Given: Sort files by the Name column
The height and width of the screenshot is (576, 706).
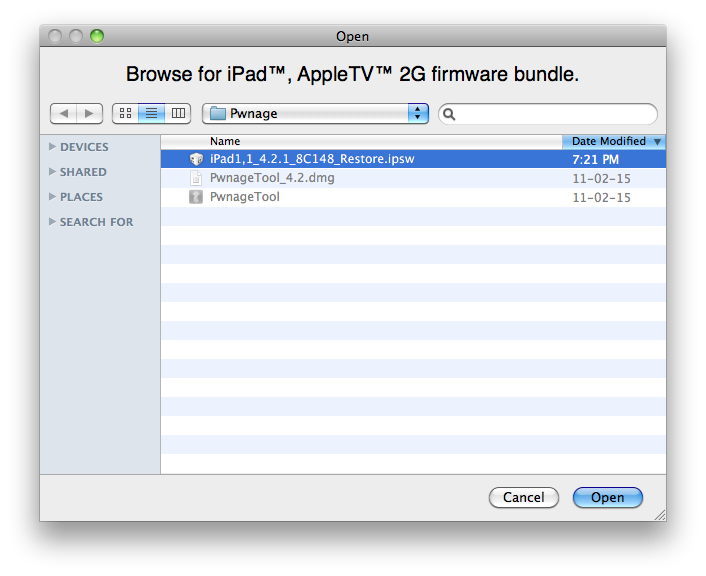Looking at the screenshot, I should click(362, 141).
